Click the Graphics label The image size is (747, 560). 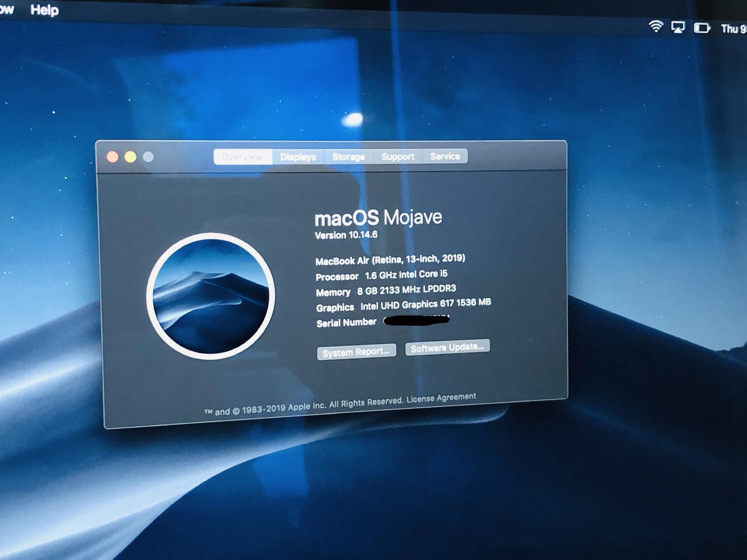pos(335,307)
